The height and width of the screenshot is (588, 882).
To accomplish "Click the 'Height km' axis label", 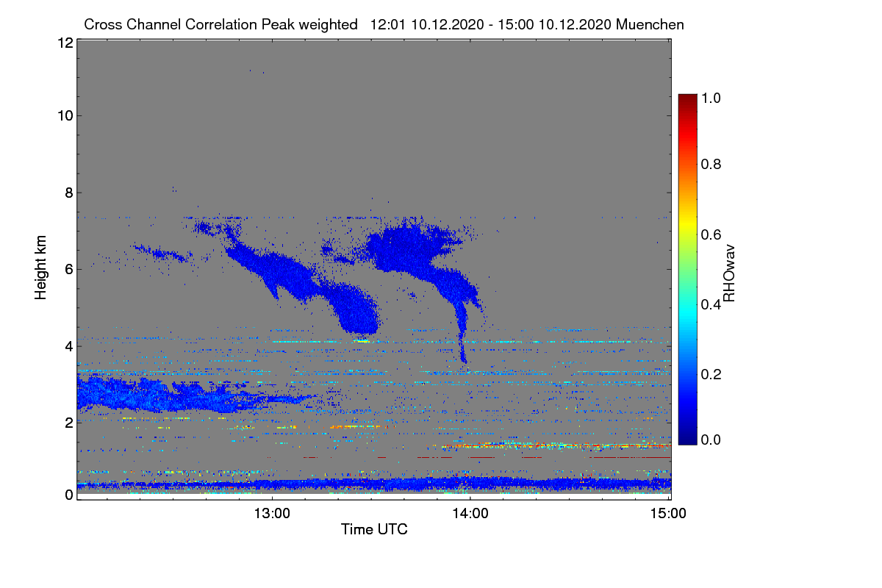I will (42, 268).
